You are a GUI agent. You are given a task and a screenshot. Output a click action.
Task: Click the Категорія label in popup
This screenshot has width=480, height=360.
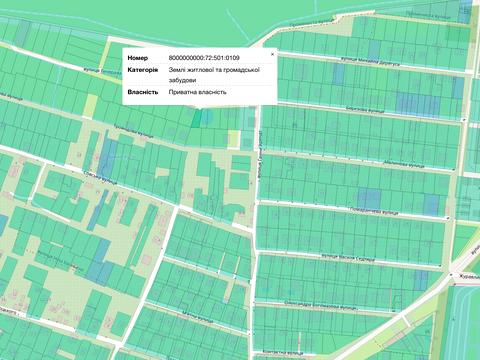click(143, 70)
